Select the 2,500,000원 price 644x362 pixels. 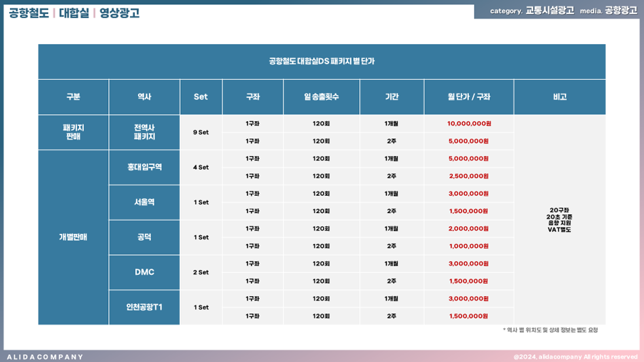point(469,176)
